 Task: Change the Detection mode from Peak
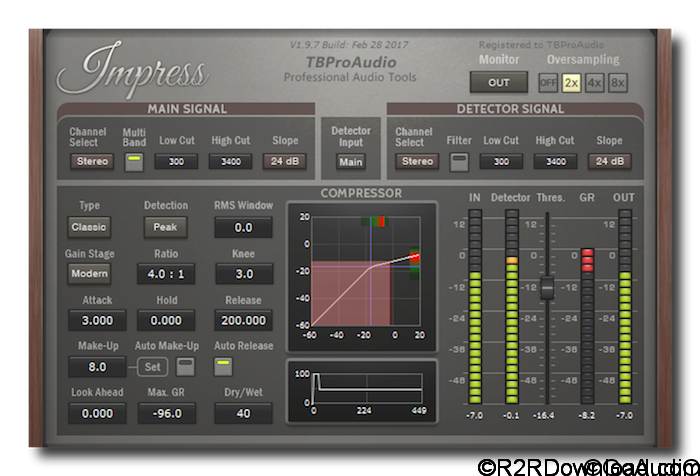coord(165,227)
